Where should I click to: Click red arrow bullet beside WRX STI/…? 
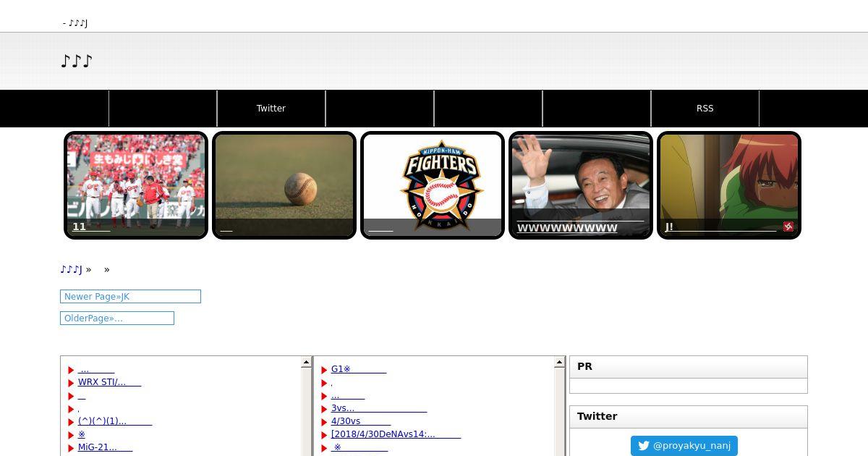[x=71, y=383]
